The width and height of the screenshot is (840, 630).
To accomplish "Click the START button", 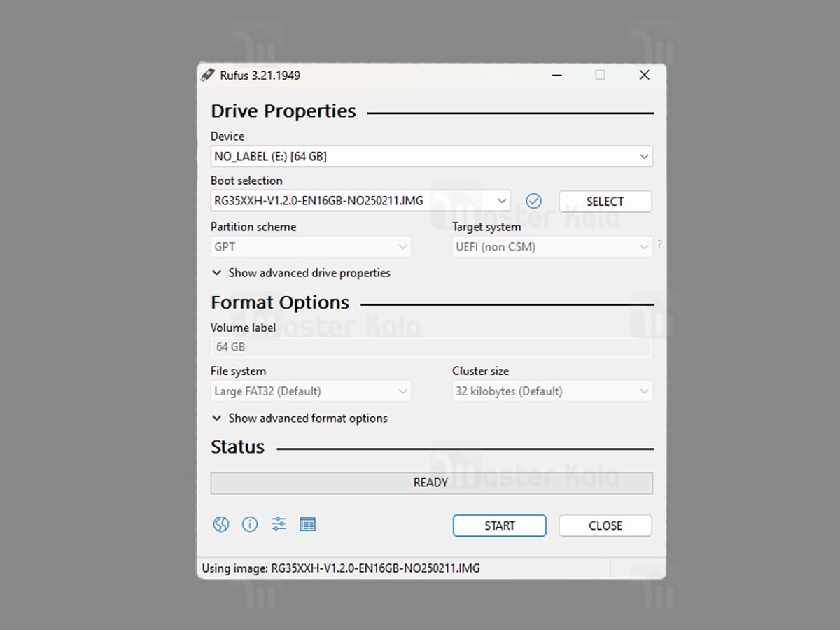I will 500,526.
